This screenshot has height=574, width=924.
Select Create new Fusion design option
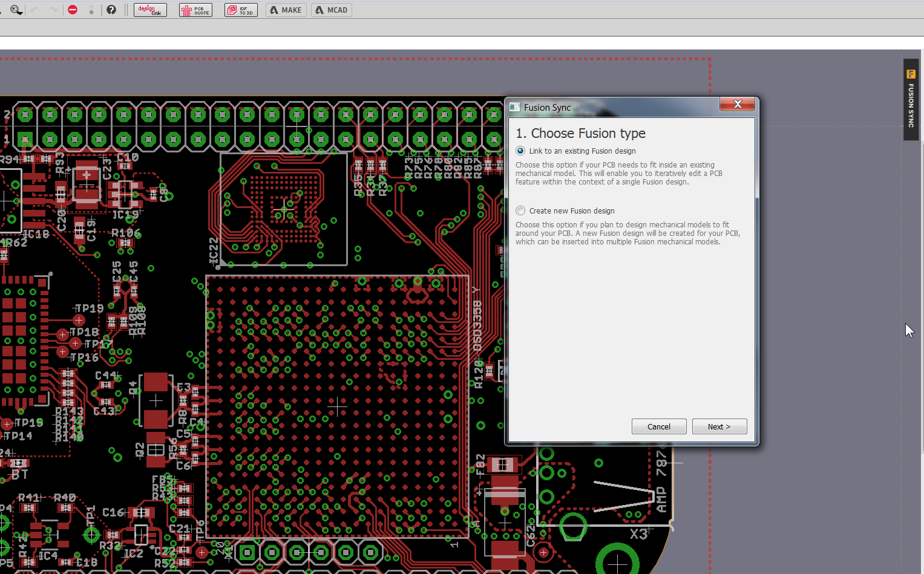click(520, 210)
